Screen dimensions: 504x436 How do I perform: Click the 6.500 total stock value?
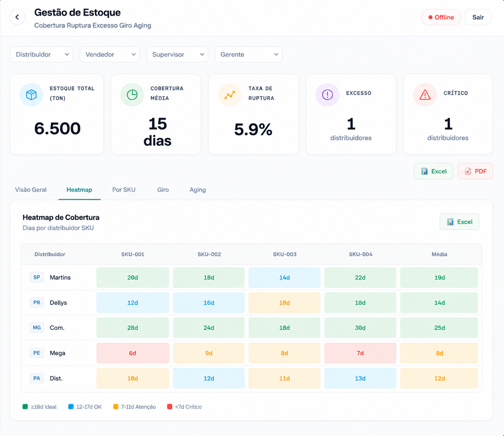coord(57,128)
